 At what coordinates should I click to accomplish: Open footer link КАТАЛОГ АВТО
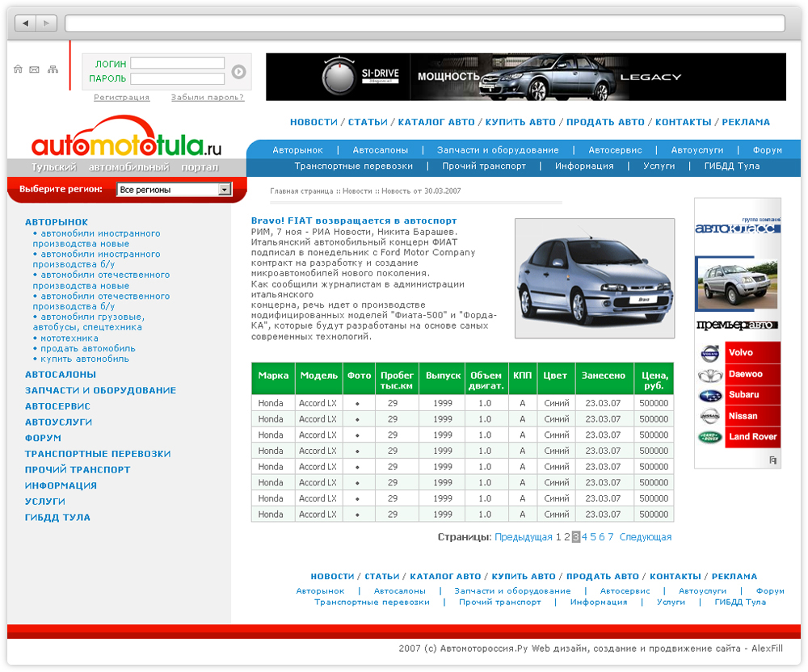pos(445,576)
